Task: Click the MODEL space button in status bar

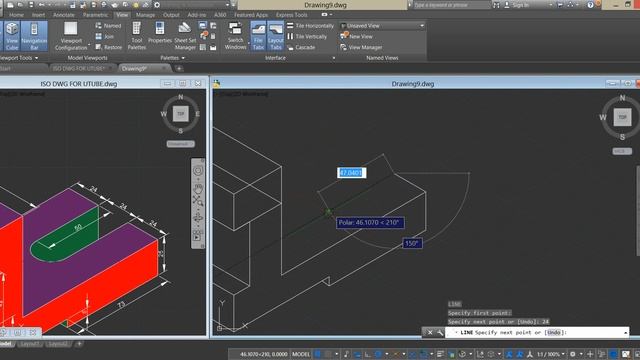Action: tap(301, 354)
